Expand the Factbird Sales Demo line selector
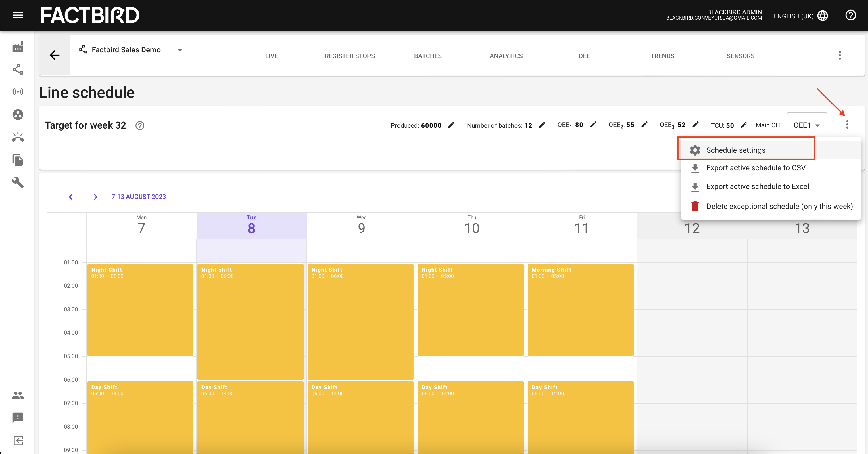868x454 pixels. click(x=180, y=50)
